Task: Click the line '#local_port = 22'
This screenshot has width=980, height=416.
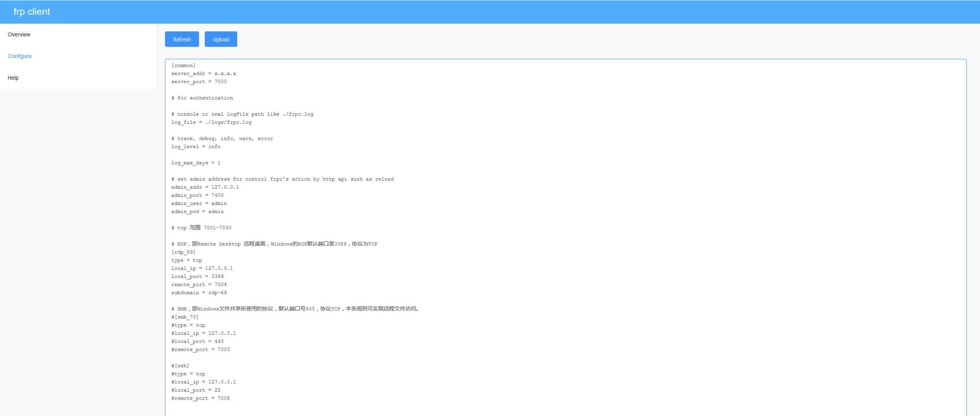Action: coord(196,390)
